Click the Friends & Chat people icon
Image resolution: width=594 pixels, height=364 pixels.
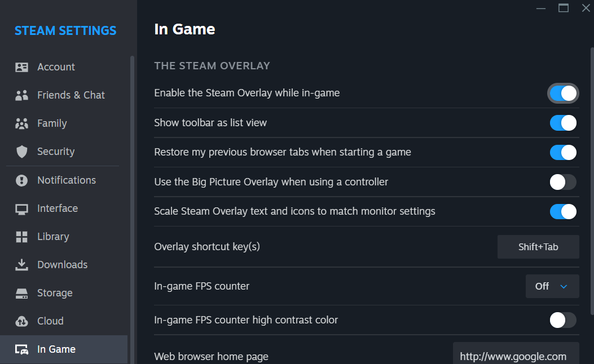pyautogui.click(x=22, y=95)
